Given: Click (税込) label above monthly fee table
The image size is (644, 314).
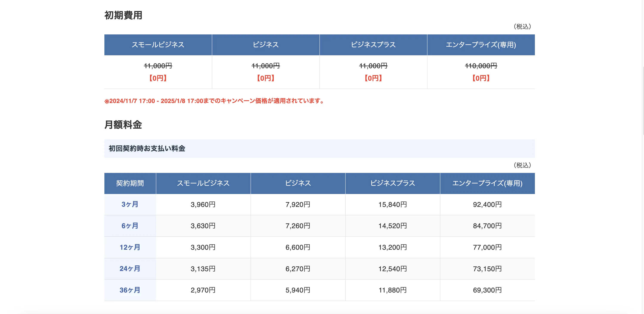Looking at the screenshot, I should click(523, 165).
